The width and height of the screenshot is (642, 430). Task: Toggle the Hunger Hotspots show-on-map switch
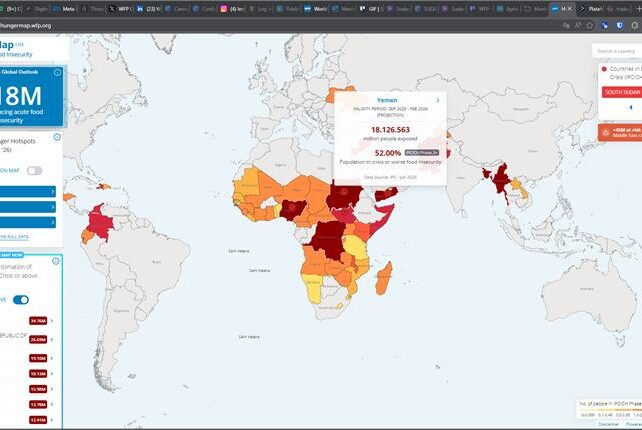[34, 170]
